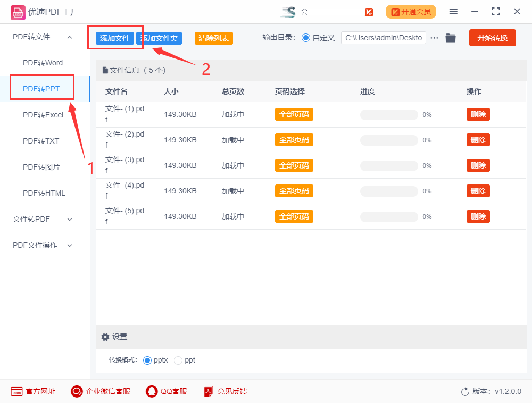Click the 添加文件 button
Screen dimensions: 532x404
click(115, 38)
